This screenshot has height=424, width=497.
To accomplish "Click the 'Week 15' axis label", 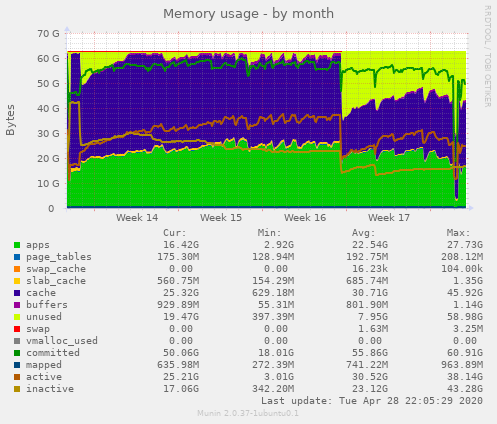I will point(221,218).
